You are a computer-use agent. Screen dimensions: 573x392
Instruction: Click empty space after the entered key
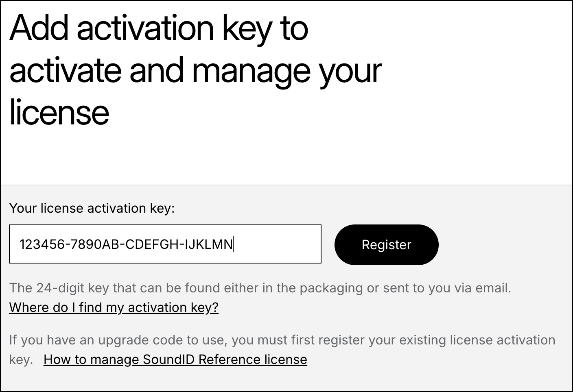(x=277, y=244)
